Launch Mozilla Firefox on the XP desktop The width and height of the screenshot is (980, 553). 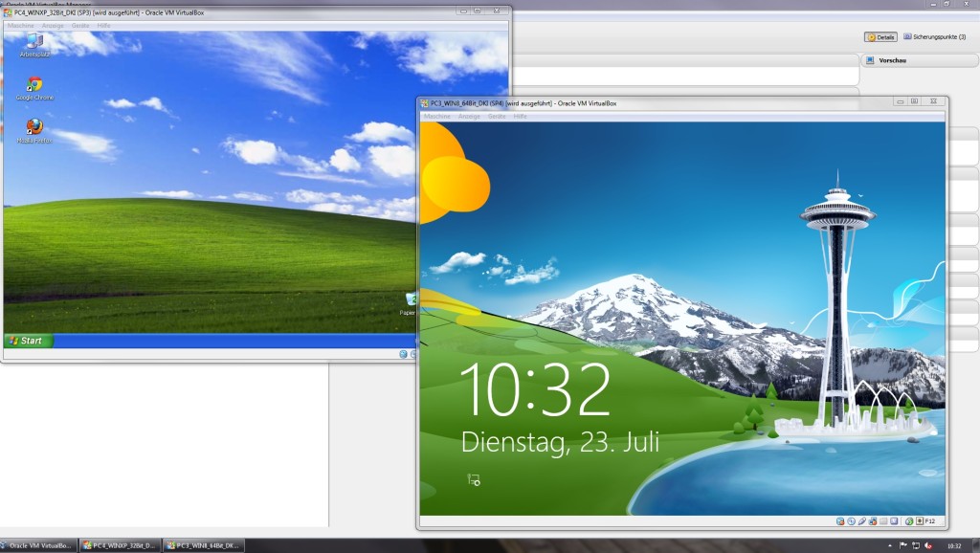35,131
